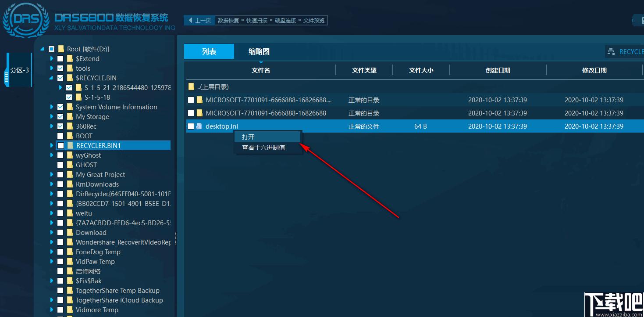Open the 分区-3 side tab

19,70
